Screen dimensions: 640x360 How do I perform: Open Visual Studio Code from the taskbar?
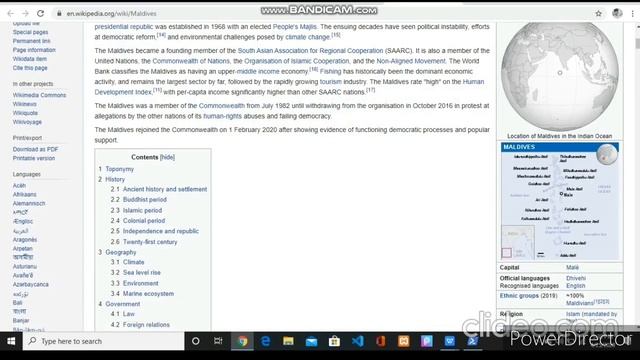pyautogui.click(x=358, y=341)
